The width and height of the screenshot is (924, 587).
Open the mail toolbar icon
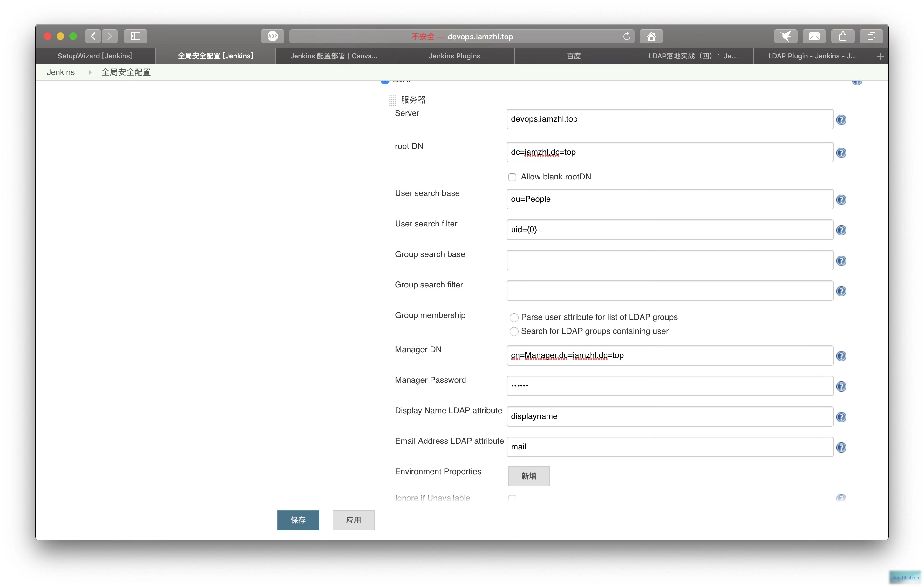(814, 36)
